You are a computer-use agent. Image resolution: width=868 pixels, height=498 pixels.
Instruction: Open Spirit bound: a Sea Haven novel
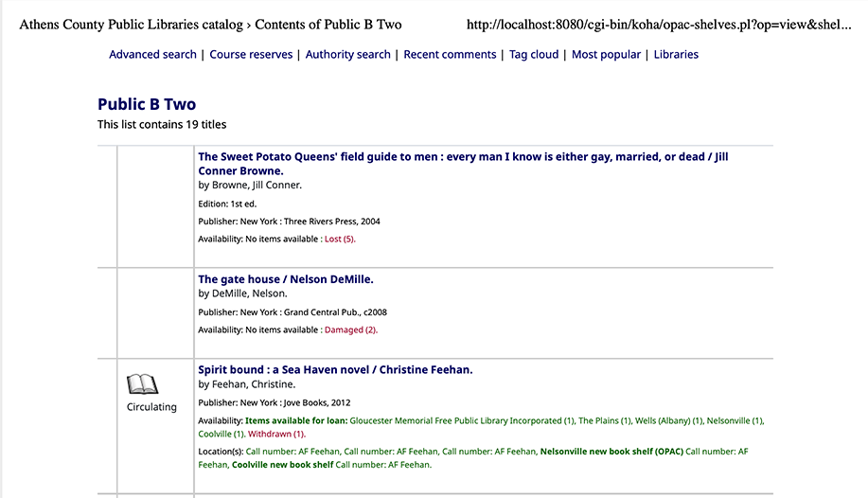click(x=335, y=369)
